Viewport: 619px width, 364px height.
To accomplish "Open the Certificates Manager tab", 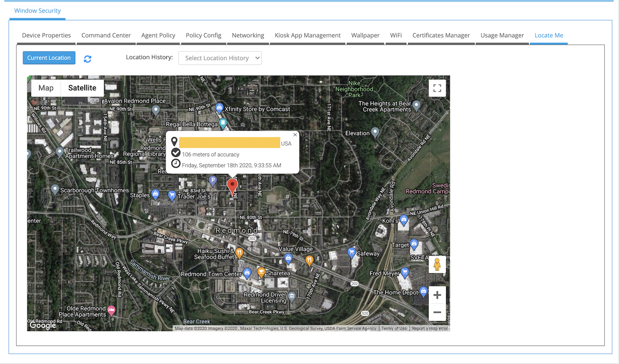I will point(441,35).
